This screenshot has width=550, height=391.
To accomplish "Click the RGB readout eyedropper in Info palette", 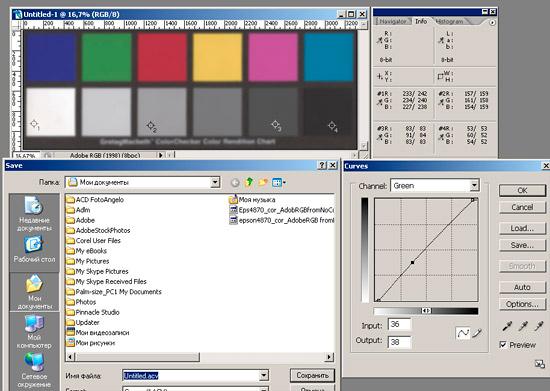I will pos(379,41).
